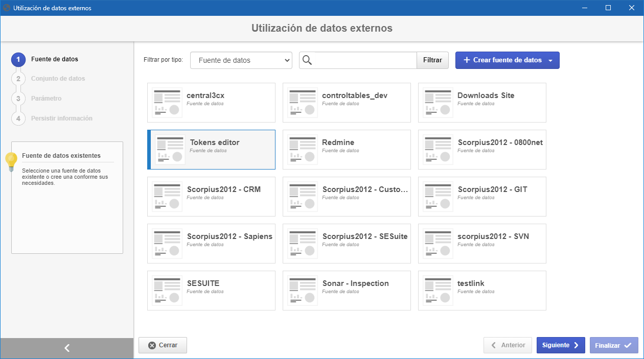Viewport: 644px width, 359px height.
Task: Click the scorpius2012 - SVN card icon
Action: click(x=438, y=244)
